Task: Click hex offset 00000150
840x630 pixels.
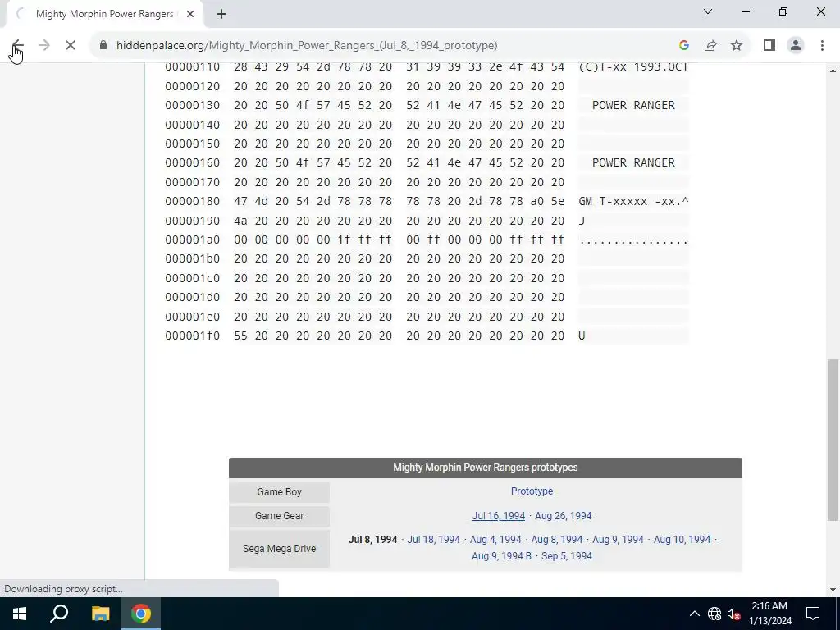Action: point(192,144)
